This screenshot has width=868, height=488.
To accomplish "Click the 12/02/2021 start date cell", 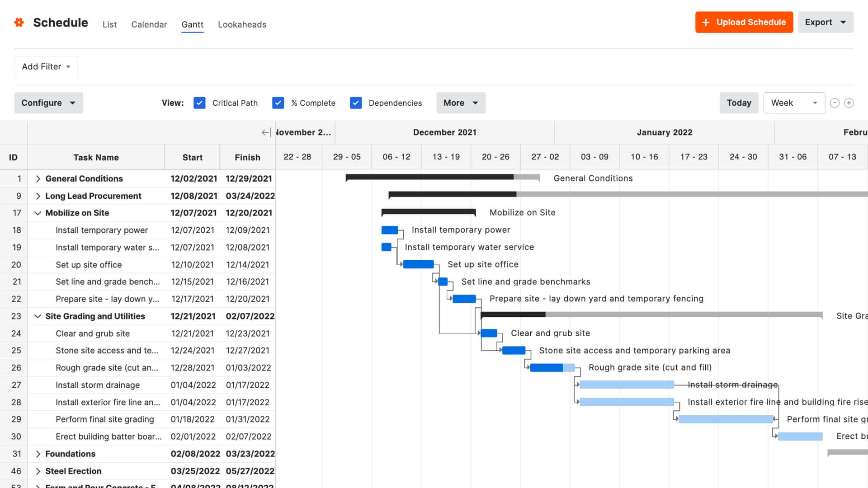I will click(193, 179).
